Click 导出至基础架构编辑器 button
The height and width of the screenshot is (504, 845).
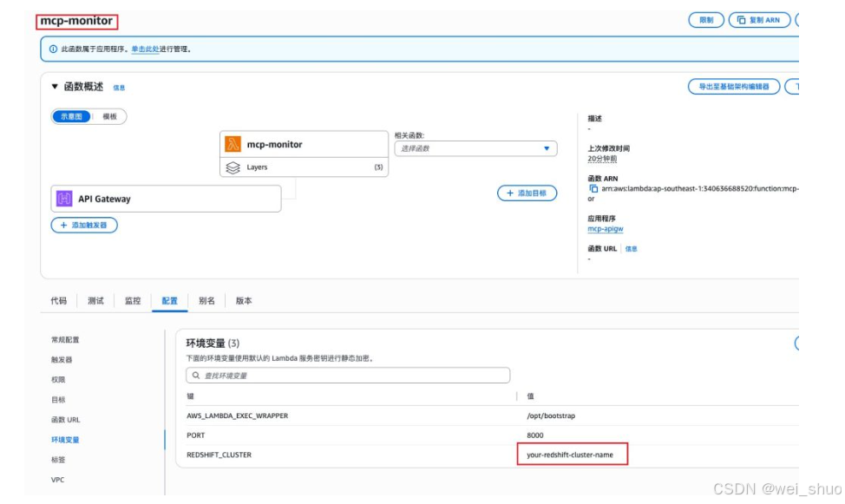point(733,86)
